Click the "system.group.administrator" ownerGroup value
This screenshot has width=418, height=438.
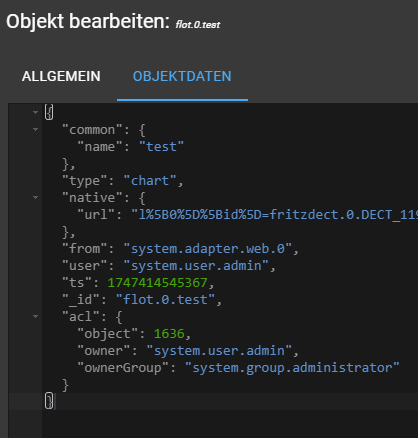point(292,368)
